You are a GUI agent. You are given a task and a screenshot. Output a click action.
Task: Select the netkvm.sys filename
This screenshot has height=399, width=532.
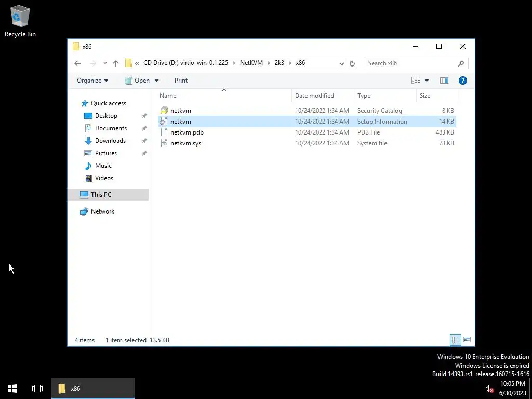tap(185, 143)
